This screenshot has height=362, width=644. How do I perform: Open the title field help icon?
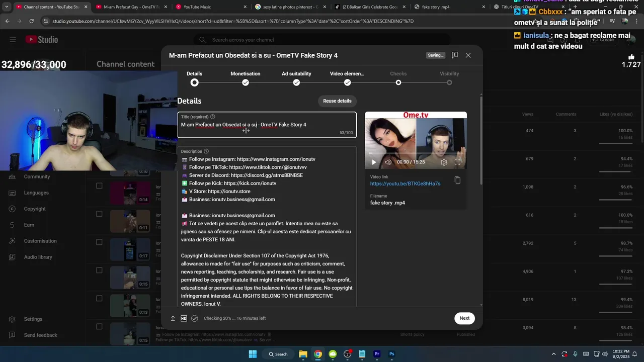212,117
